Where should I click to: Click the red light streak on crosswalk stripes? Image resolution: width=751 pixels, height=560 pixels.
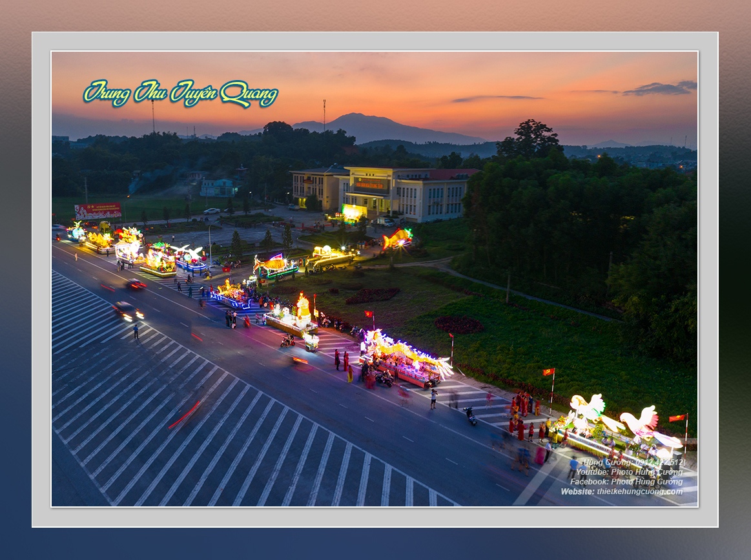coord(185,414)
